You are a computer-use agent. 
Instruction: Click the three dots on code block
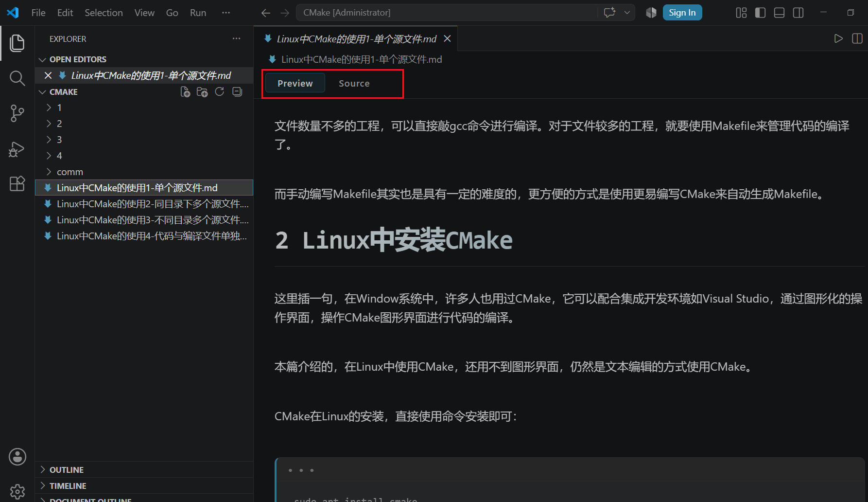tap(301, 470)
